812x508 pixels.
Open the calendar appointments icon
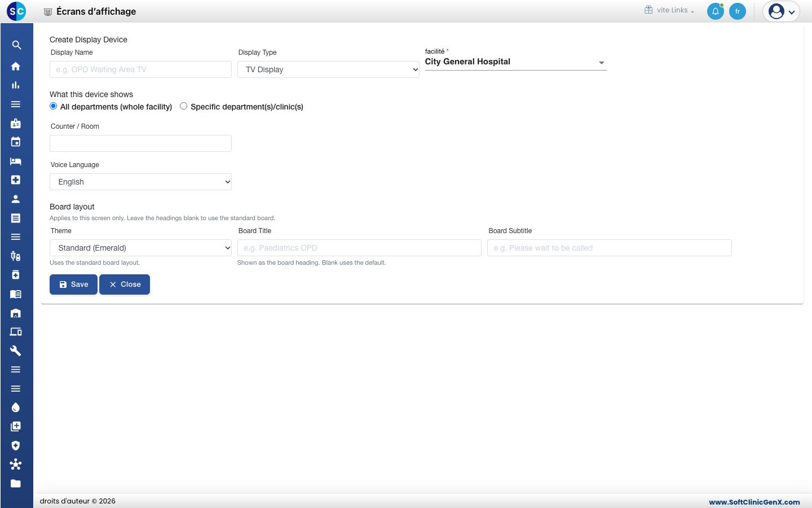(16, 142)
